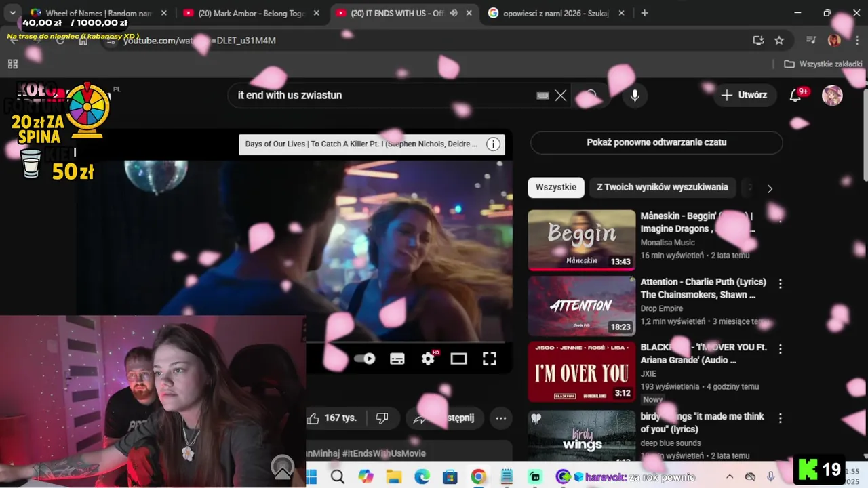Show next filter chips arrow
The width and height of the screenshot is (868, 488).
tap(769, 188)
